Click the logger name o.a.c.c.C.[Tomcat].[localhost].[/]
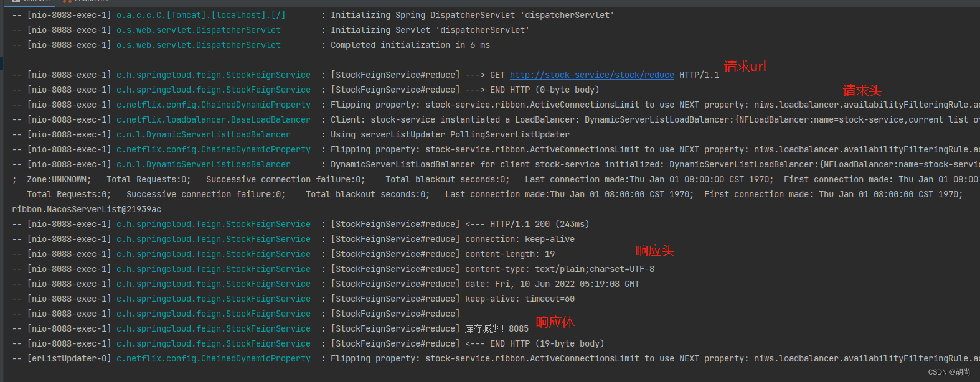980x382 pixels. pos(201,15)
